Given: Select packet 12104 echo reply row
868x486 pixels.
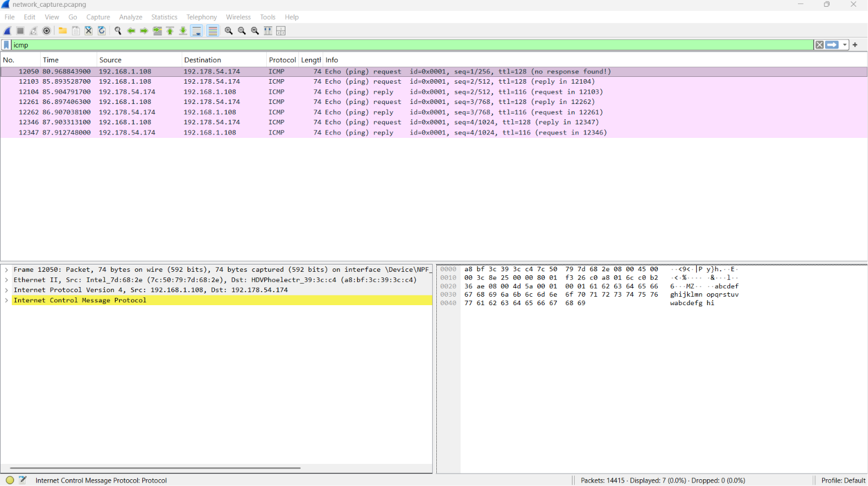Looking at the screenshot, I should (x=434, y=92).
